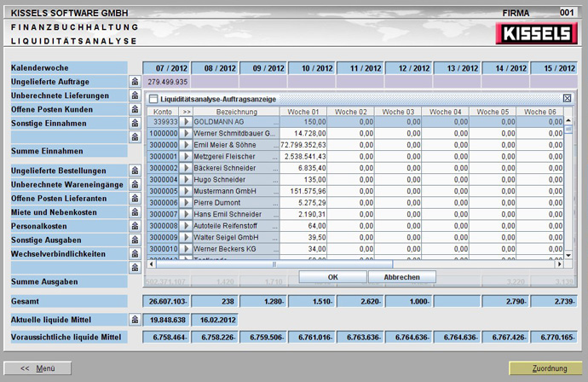The height and width of the screenshot is (382, 588).
Task: Click the Zuordnung button
Action: [x=545, y=368]
